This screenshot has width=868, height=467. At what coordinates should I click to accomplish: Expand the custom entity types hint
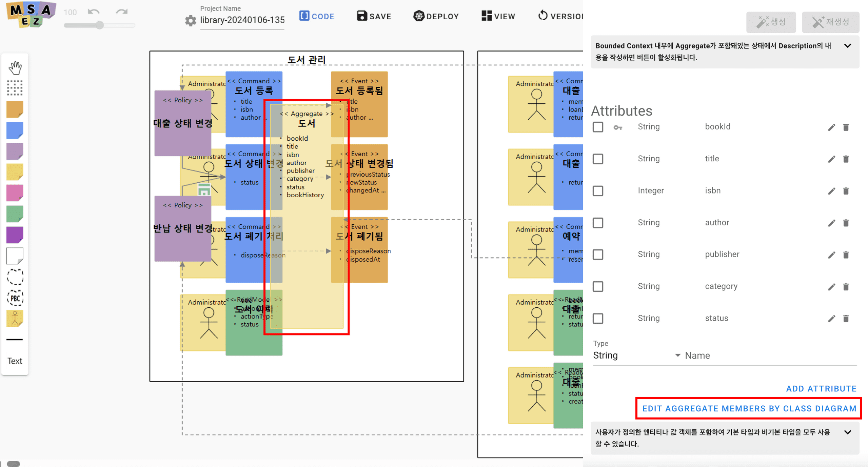[x=848, y=432]
